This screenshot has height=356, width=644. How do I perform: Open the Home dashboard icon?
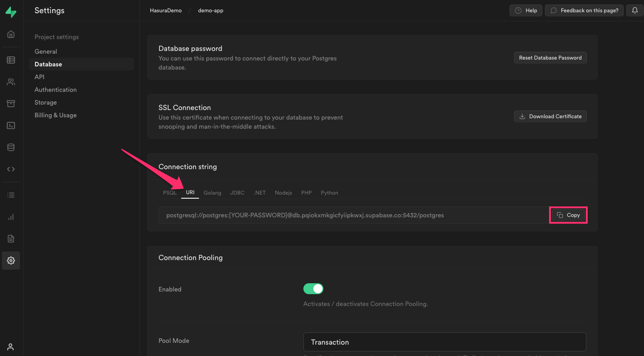(x=10, y=34)
